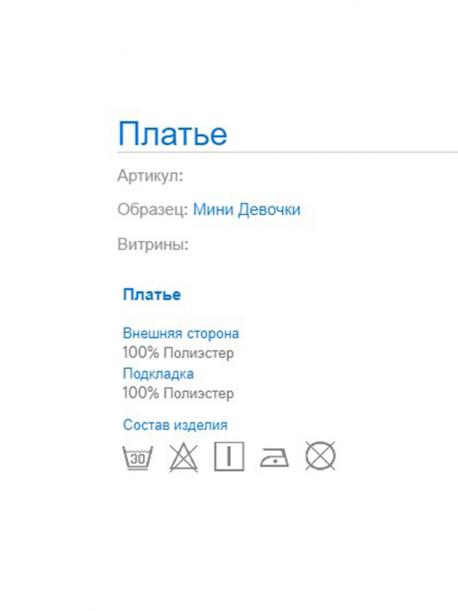This screenshot has width=458, height=611.
Task: Click 100% Полиэстер under Внешняя сторона
Action: 179,353
